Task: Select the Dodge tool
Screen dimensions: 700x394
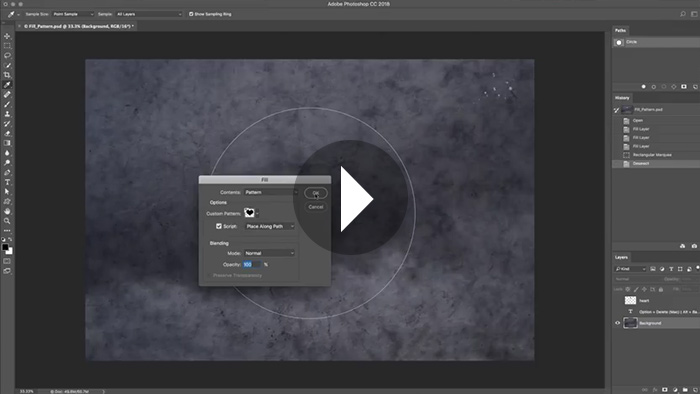Action: click(7, 163)
